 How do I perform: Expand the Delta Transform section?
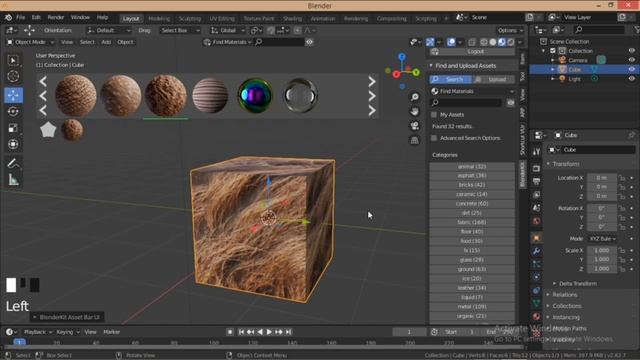point(578,283)
